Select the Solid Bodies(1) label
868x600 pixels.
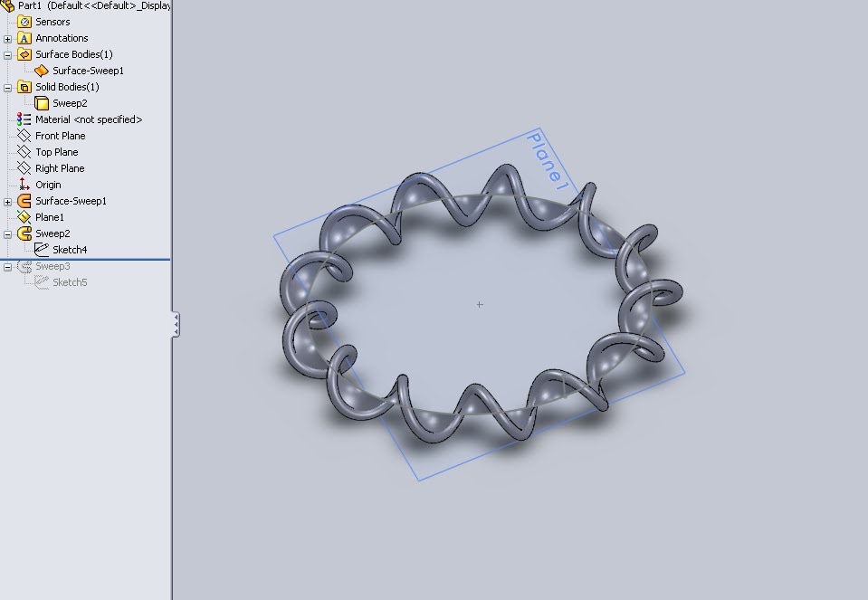[67, 87]
